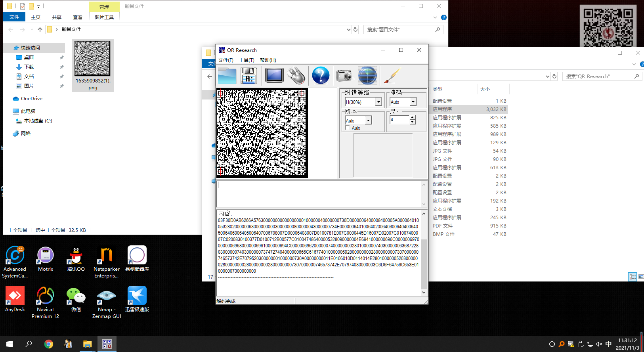Click the 尺寸 value input field
This screenshot has width=644, height=352.
(x=399, y=120)
